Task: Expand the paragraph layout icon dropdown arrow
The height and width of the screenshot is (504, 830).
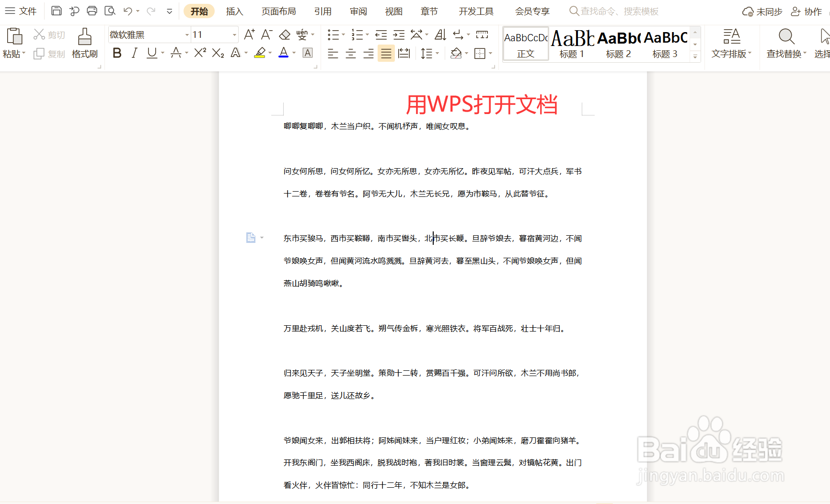Action: 262,238
